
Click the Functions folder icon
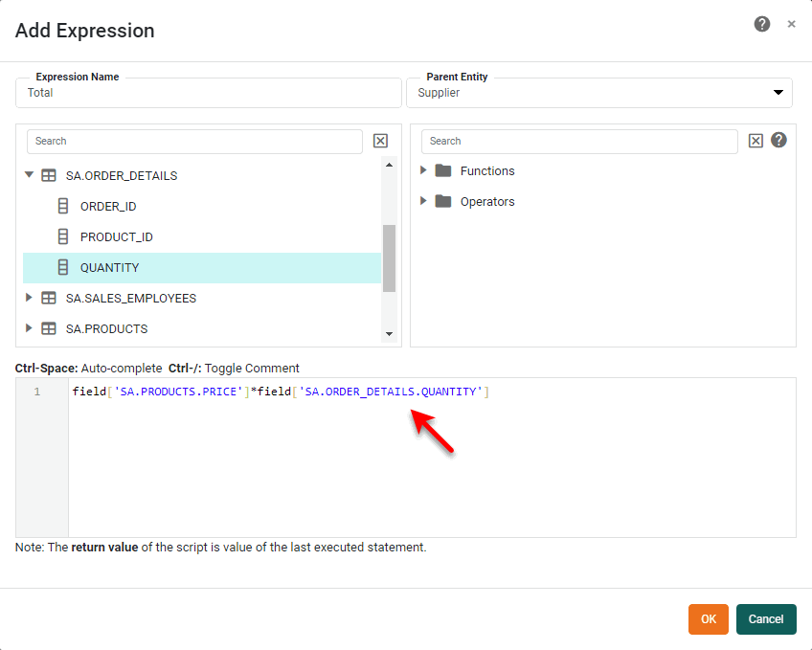point(444,170)
